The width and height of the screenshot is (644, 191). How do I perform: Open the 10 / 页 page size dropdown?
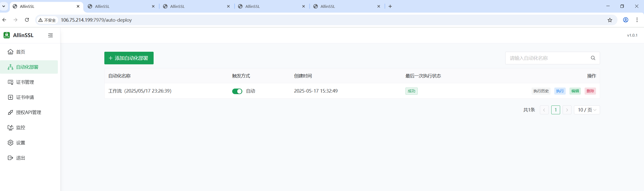(587, 110)
